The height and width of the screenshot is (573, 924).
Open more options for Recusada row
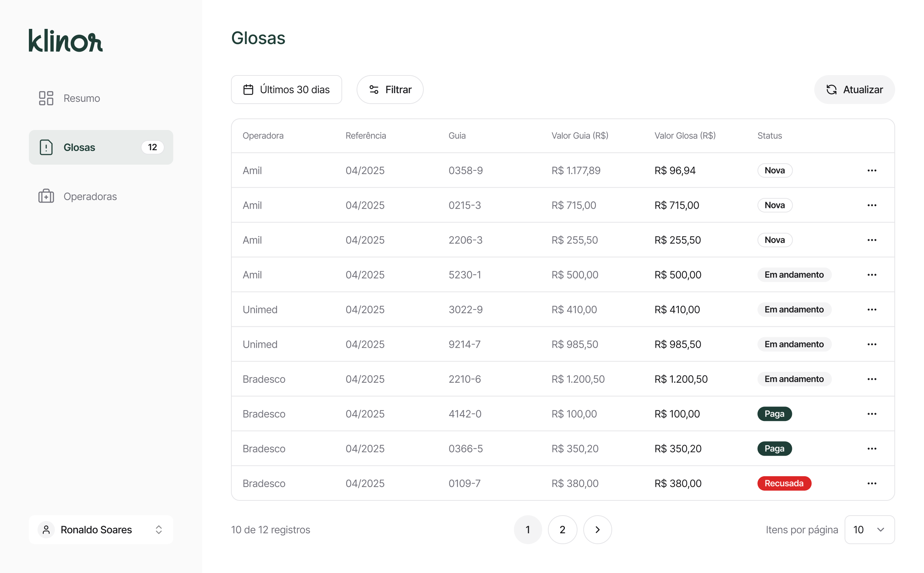click(871, 483)
